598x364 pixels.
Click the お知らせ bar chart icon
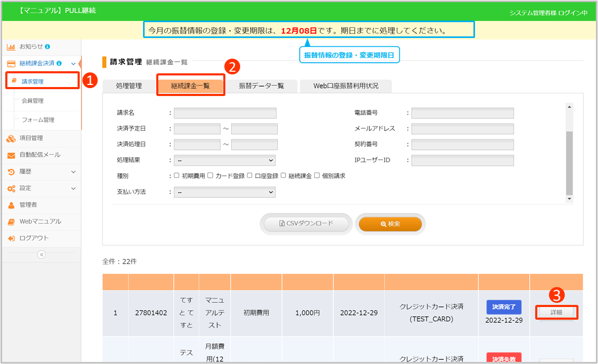click(x=11, y=46)
